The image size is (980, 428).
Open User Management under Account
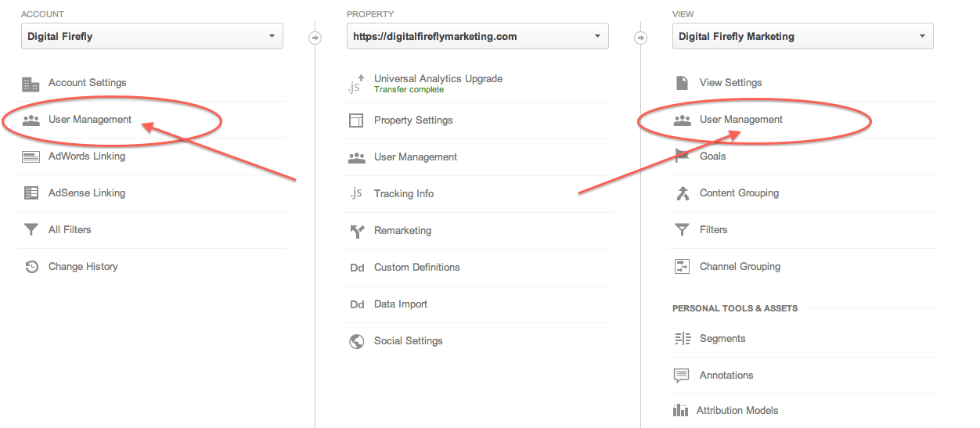90,120
